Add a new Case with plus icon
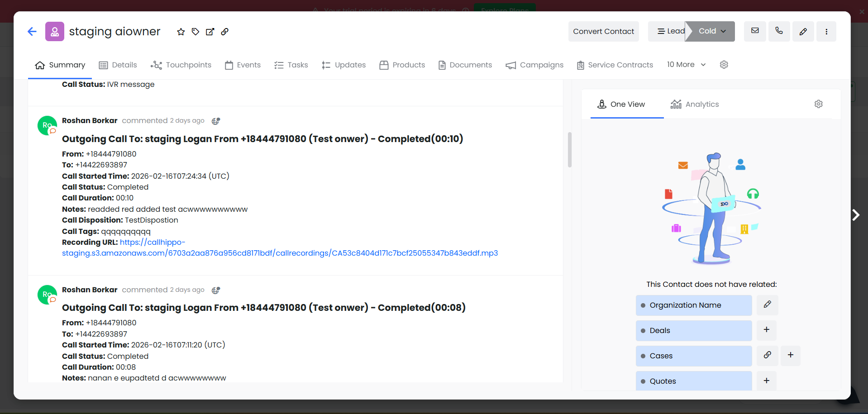Image resolution: width=868 pixels, height=414 pixels. 791,355
